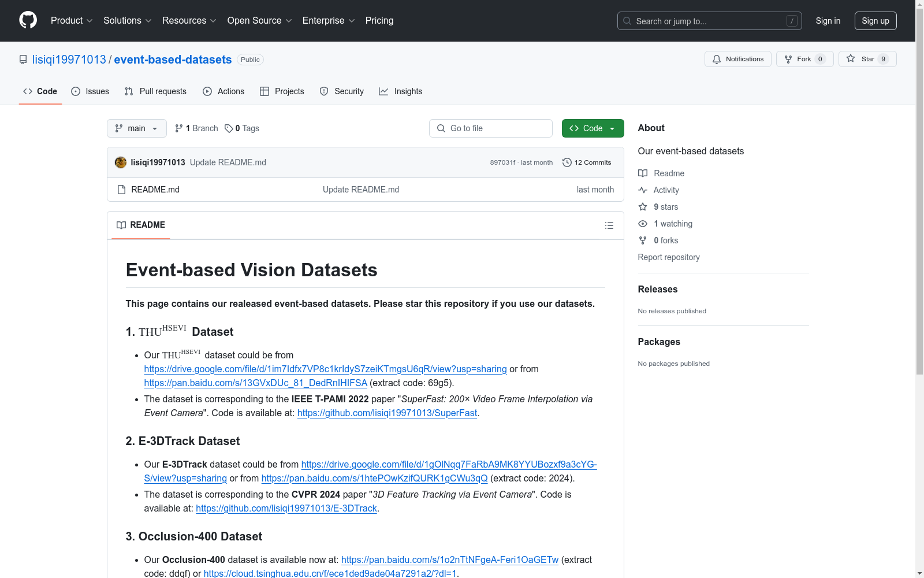Open the Occlusion-400 Baidu pan link
924x578 pixels.
point(450,560)
